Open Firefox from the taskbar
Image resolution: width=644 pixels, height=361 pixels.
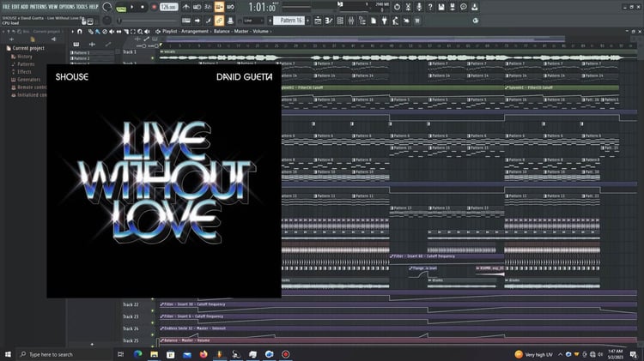[204, 354]
